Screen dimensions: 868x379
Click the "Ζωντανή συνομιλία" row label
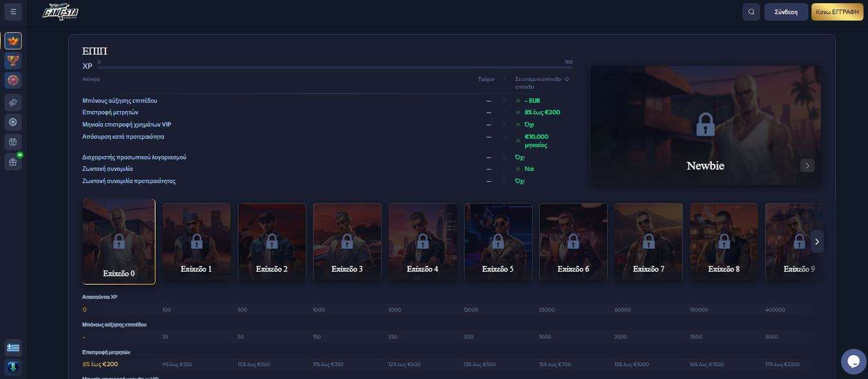tap(106, 169)
